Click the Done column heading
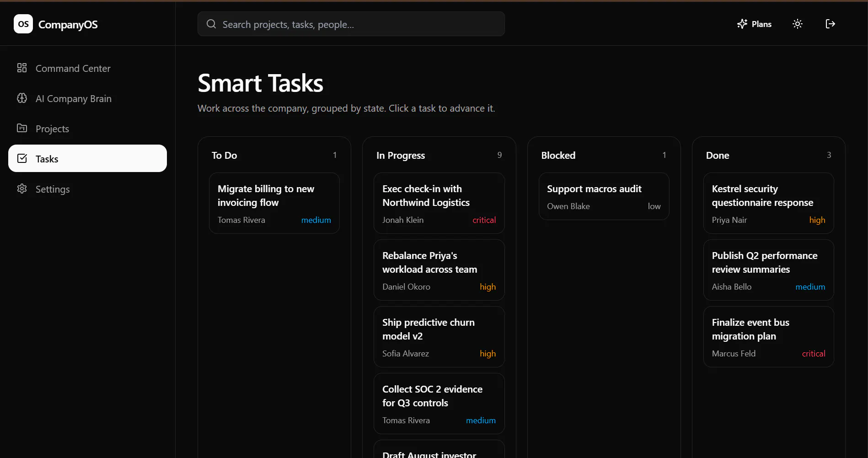Screen dimensions: 868x458 (718, 155)
